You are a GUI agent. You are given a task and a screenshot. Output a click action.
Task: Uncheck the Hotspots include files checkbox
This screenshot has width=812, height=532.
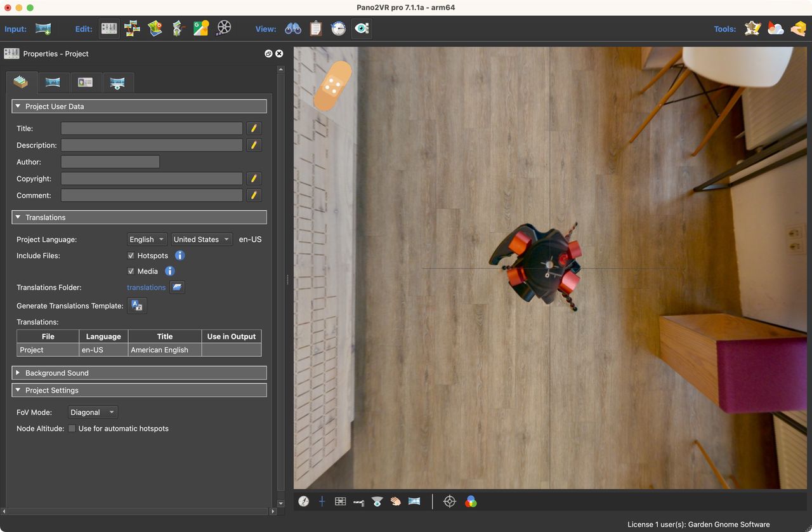[x=131, y=256]
